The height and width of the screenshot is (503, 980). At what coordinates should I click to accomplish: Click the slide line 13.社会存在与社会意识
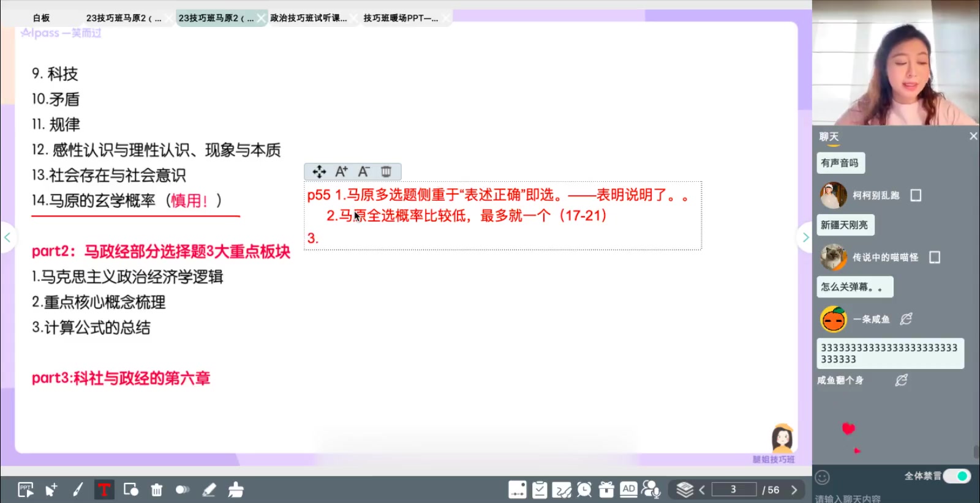[x=108, y=176]
